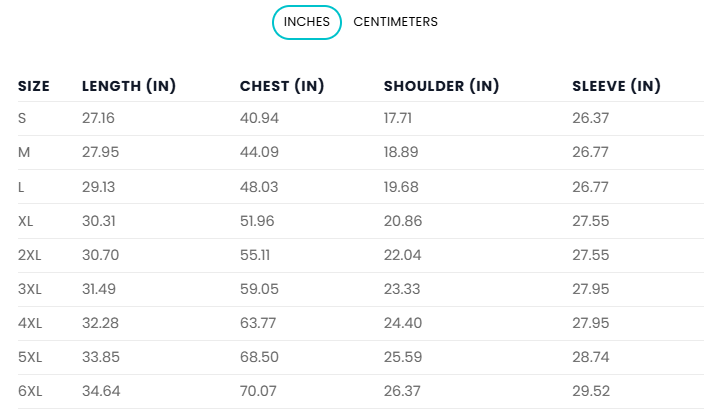Select the LENGTH (IN) column header
Viewport: 722px width, 409px height.
(x=129, y=86)
